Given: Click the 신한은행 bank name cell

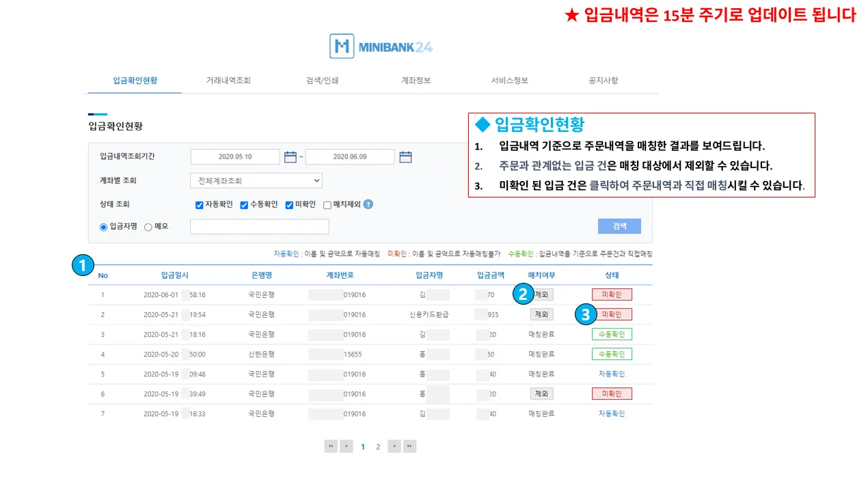Looking at the screenshot, I should pyautogui.click(x=261, y=354).
